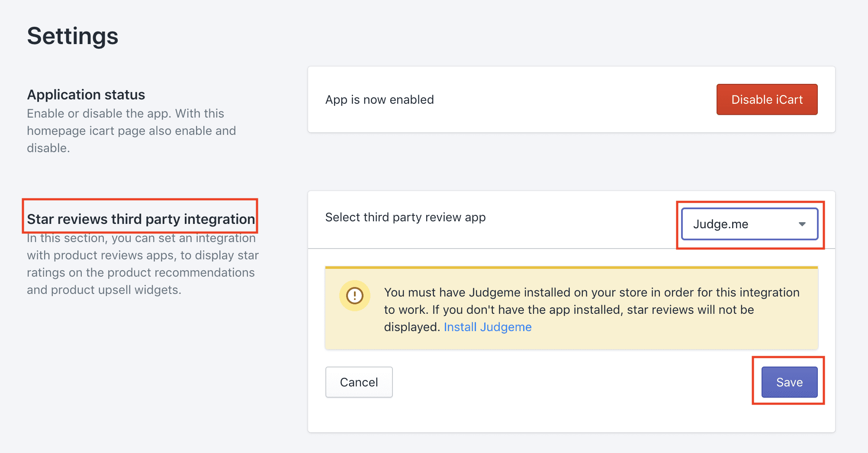Disable iCart with the red button
Image resolution: width=868 pixels, height=453 pixels.
767,99
